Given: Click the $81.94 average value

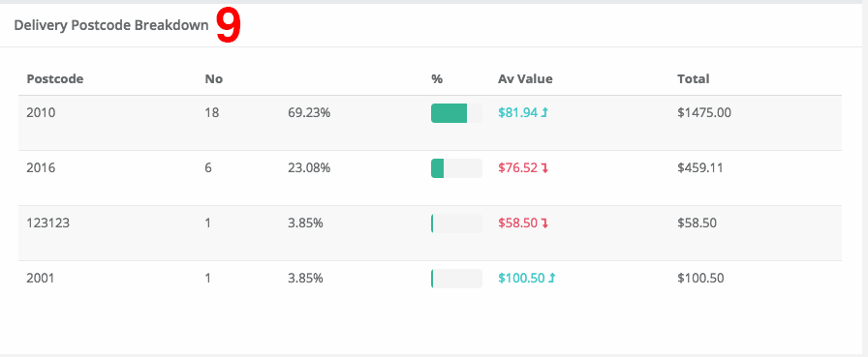Looking at the screenshot, I should 517,113.
